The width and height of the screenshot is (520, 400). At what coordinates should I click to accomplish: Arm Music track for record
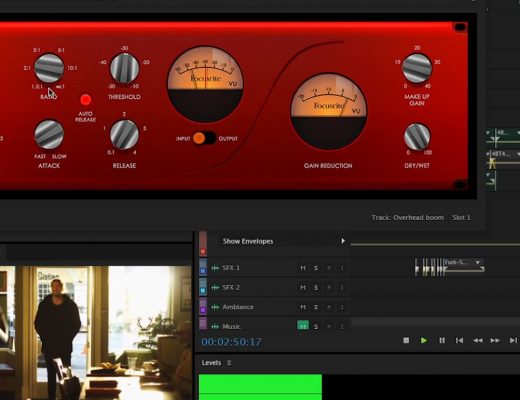[329, 326]
